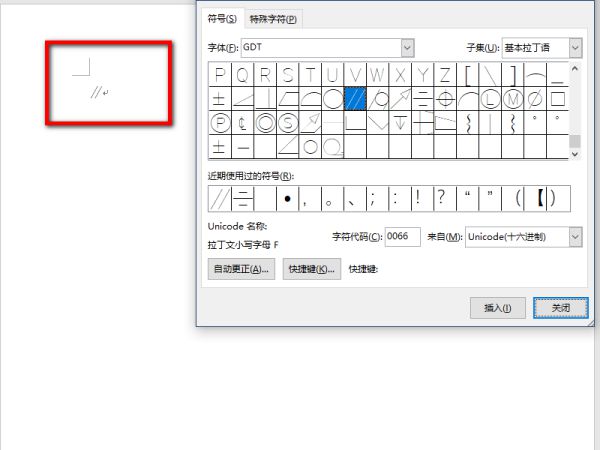Image resolution: width=600 pixels, height=450 pixels.
Task: Pick recently used semicolon symbol
Action: coord(378,199)
